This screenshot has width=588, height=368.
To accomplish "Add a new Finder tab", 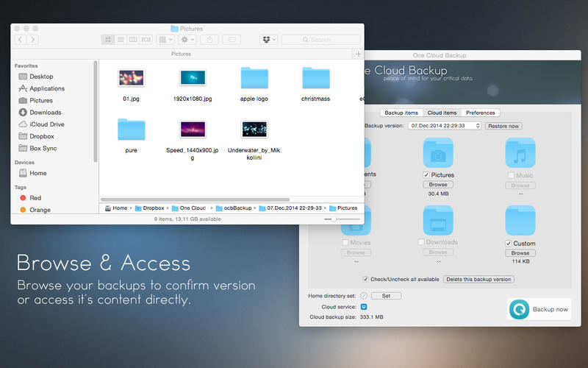I will tap(358, 54).
